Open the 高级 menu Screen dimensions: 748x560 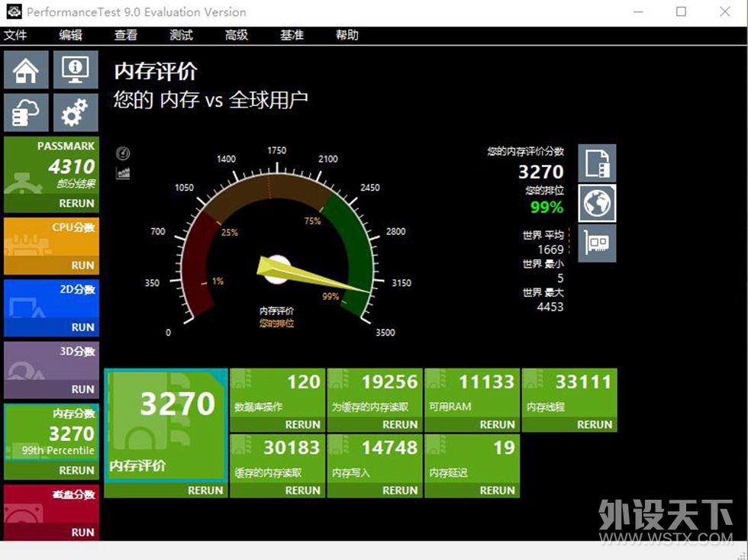click(237, 35)
